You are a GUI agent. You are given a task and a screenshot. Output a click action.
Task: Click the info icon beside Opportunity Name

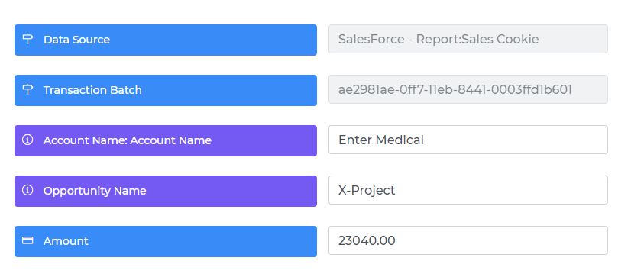coord(28,191)
